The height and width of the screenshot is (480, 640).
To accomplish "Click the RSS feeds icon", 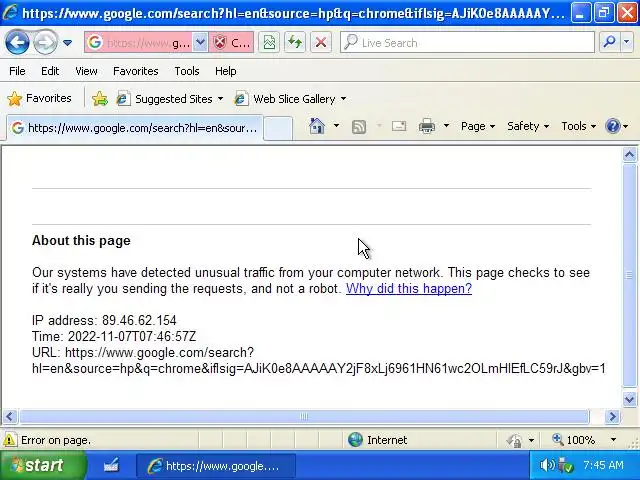I will click(359, 127).
